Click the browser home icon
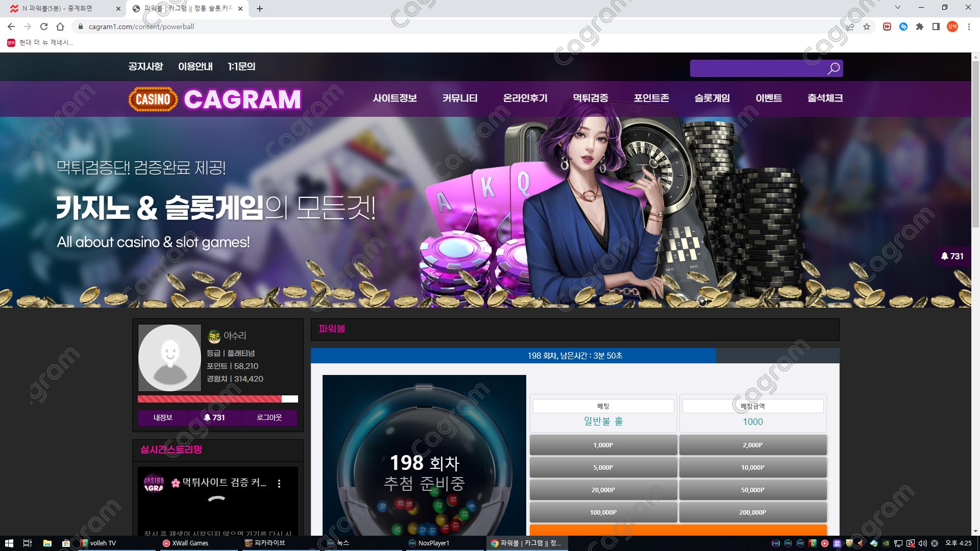The width and height of the screenshot is (980, 551). (x=60, y=27)
